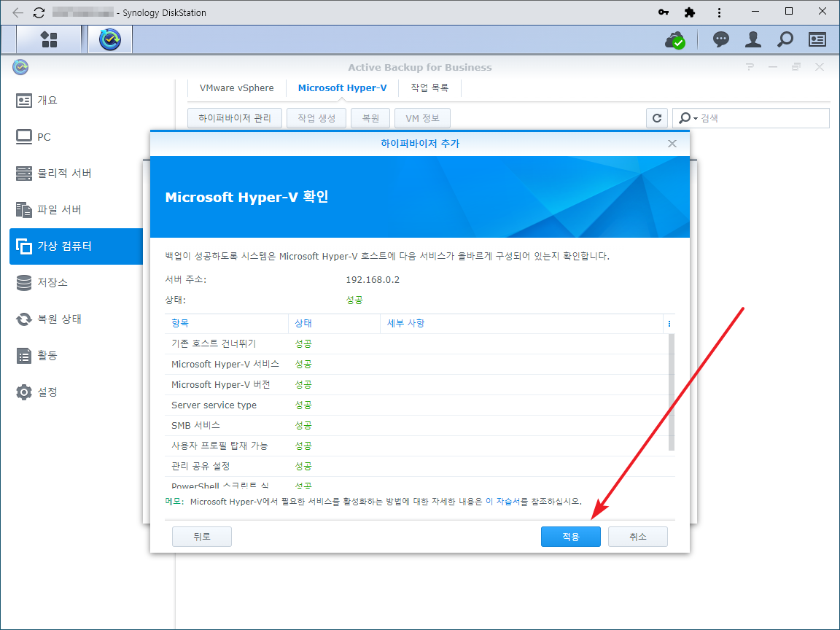Image resolution: width=840 pixels, height=630 pixels.
Task: Open the DSM search magnifier icon
Action: click(x=785, y=39)
